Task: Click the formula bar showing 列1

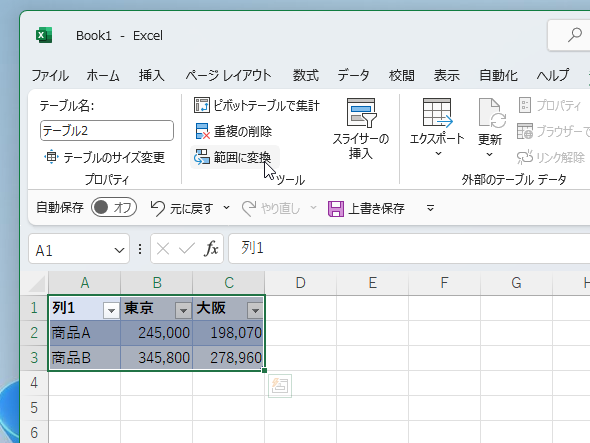Action: click(x=409, y=248)
